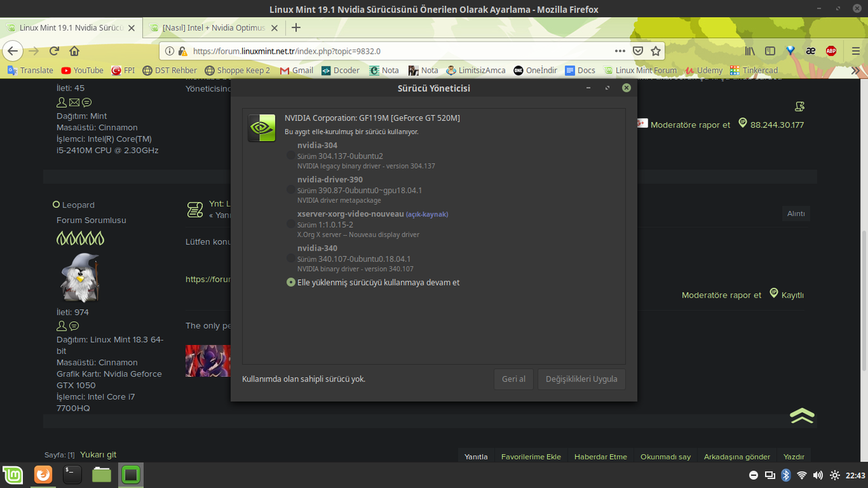Open the Terminal from the taskbar
The image size is (868, 488).
coord(73,474)
